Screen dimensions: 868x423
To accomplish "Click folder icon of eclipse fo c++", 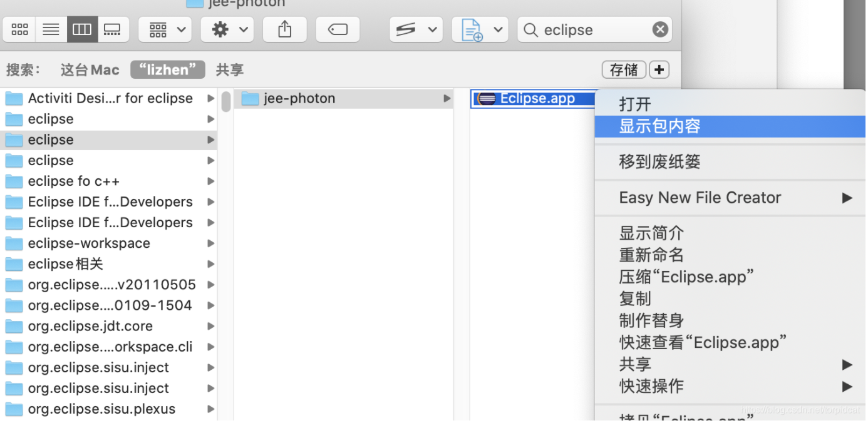I will point(14,181).
